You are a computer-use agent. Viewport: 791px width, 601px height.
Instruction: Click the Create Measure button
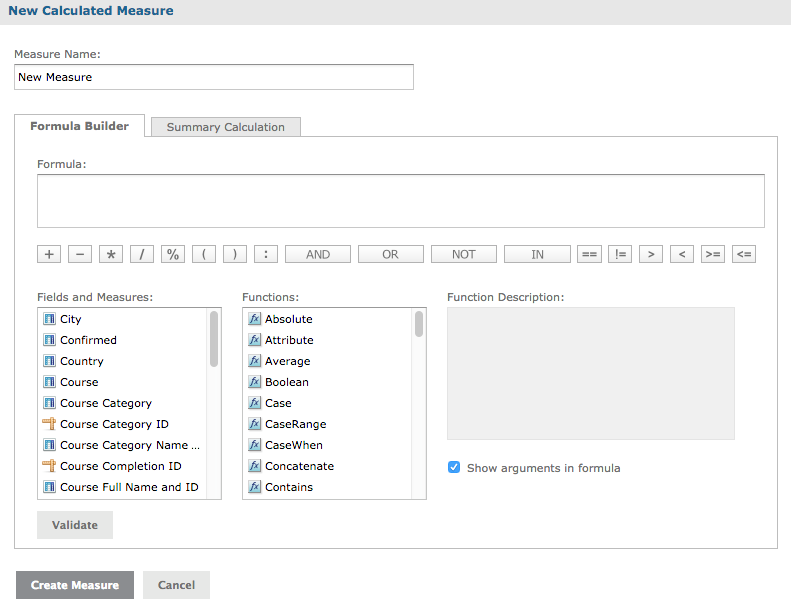click(75, 585)
